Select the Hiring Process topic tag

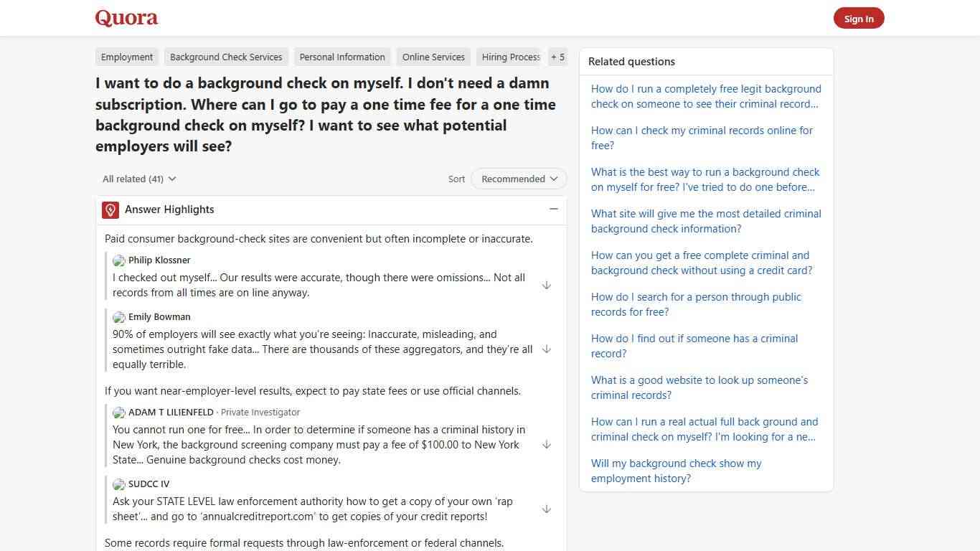(509, 57)
